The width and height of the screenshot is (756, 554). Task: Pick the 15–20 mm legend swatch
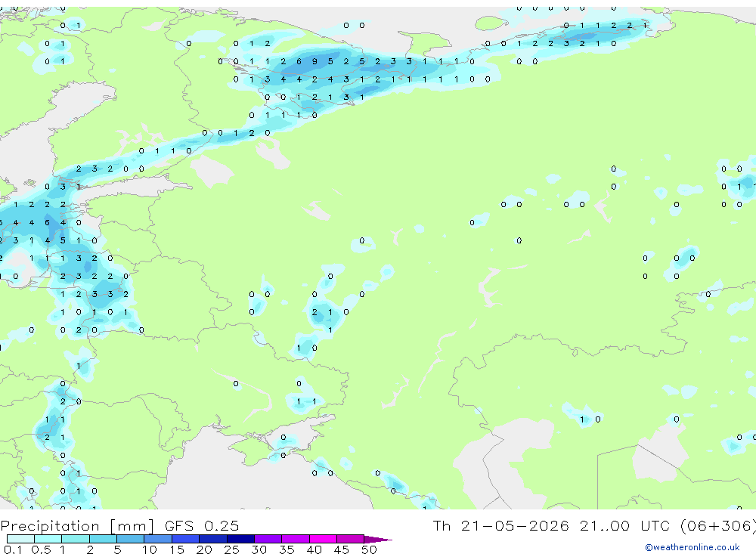[185, 539]
